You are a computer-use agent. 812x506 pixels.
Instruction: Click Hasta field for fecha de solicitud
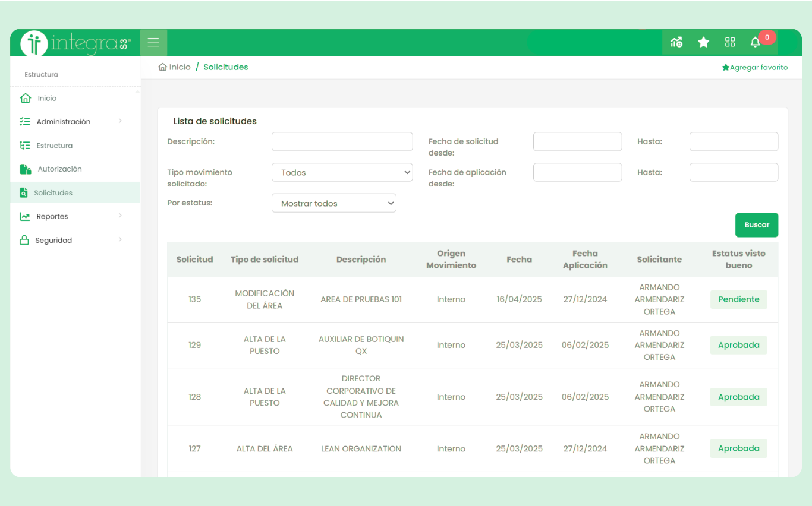(734, 141)
